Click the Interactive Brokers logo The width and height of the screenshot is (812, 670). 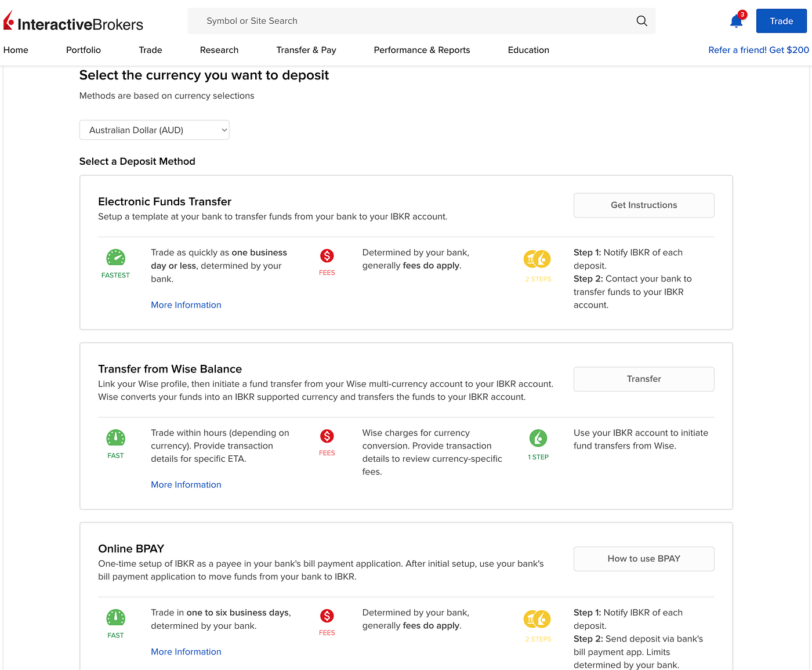(73, 21)
